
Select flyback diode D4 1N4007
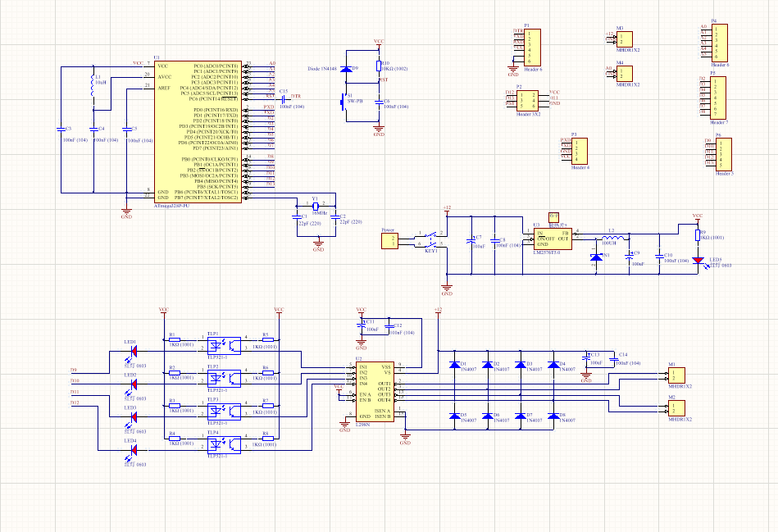pyautogui.click(x=553, y=365)
